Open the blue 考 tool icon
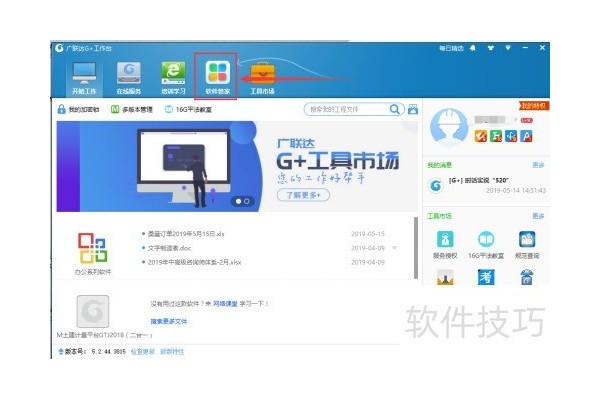The image size is (600, 400). click(486, 277)
